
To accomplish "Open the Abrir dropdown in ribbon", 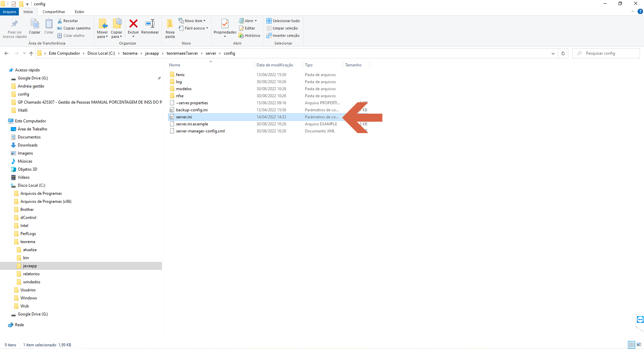I will point(248,21).
